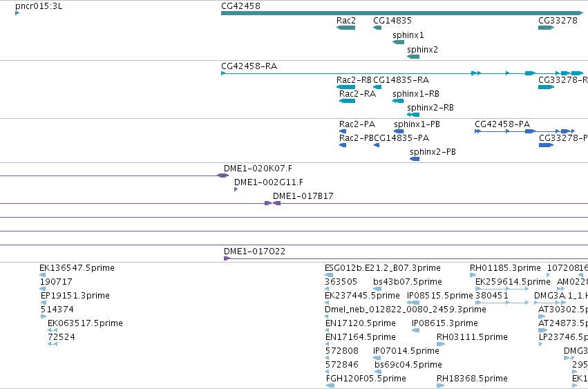This screenshot has height=389, width=588.
Task: Click the Rac2-RA transcript glyph
Action: click(347, 101)
